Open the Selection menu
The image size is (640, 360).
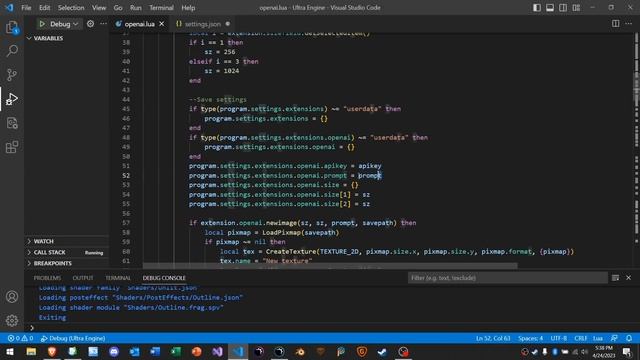pyautogui.click(x=71, y=8)
